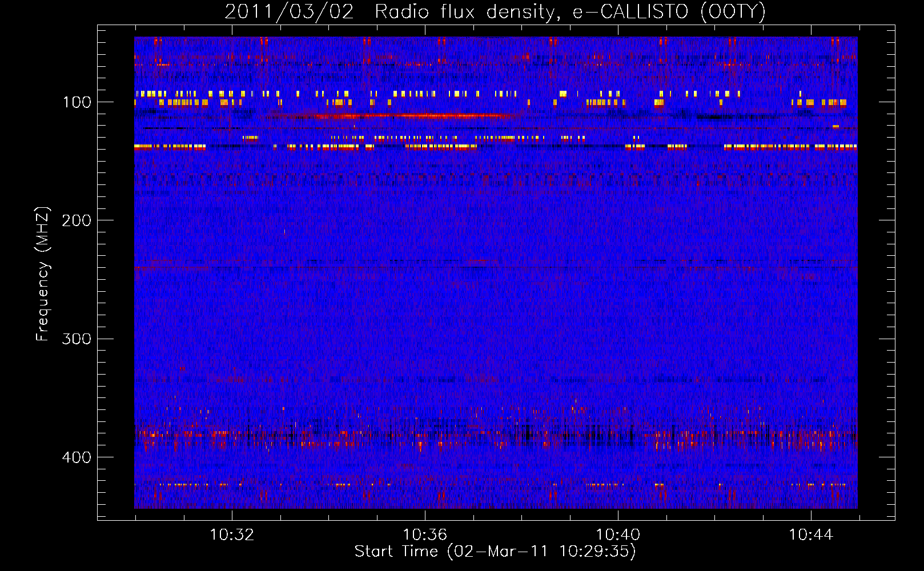
Task: Click the 10:36 time tick label
Action: [x=425, y=535]
